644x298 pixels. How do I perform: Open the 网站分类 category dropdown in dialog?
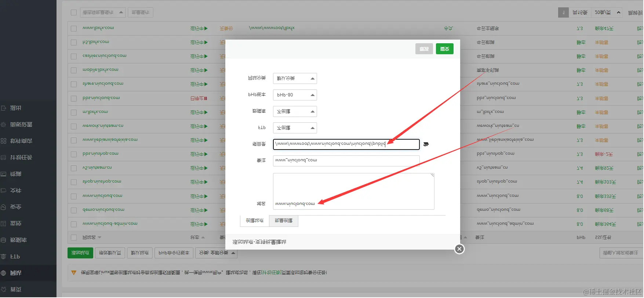[x=295, y=78]
